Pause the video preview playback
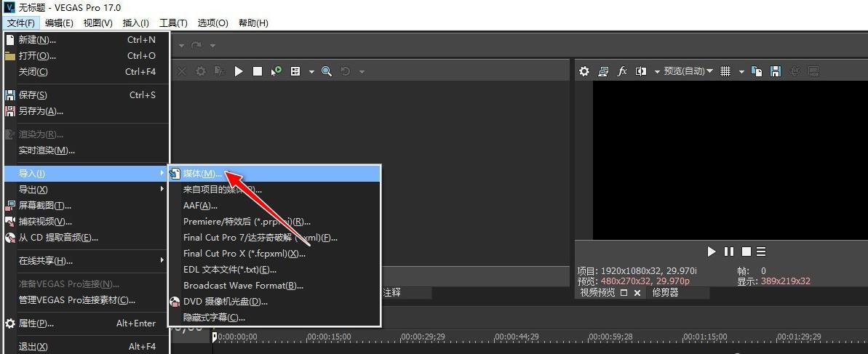The width and height of the screenshot is (868, 354). click(729, 252)
